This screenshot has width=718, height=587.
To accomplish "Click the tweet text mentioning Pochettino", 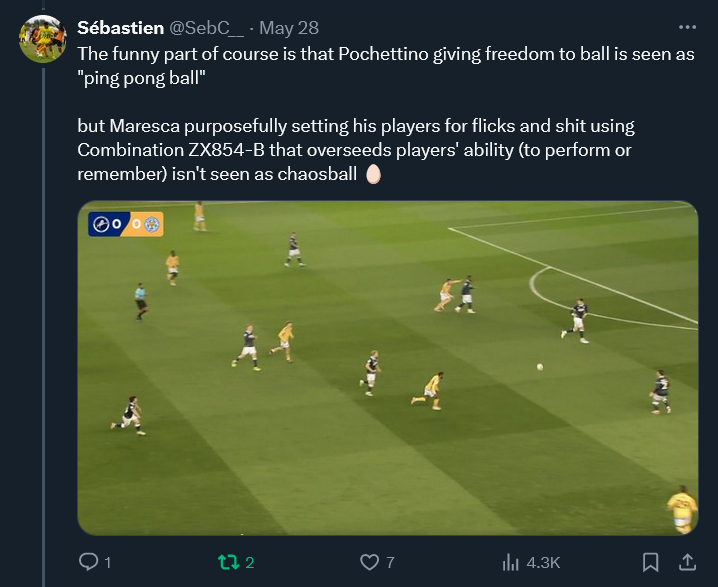I will click(x=385, y=65).
